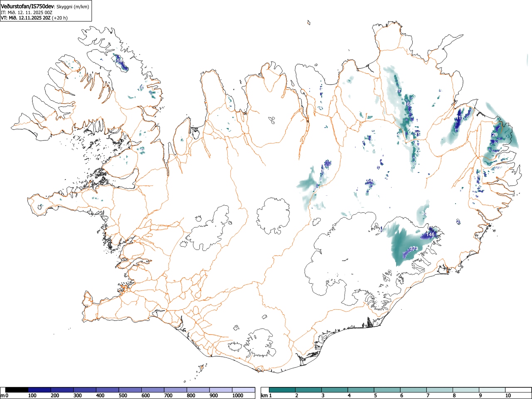Choose the 300–400 m legend color segment
The height and width of the screenshot is (399, 532).
[85, 390]
